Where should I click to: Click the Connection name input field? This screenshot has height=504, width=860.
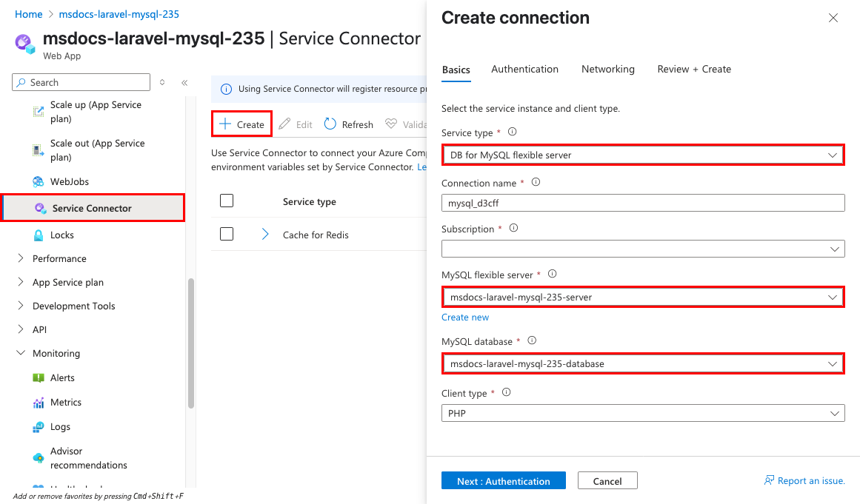(642, 203)
